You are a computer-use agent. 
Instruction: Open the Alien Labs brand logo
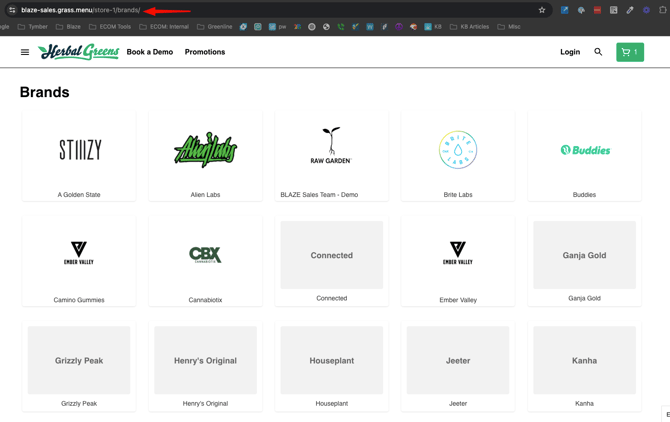[205, 150]
